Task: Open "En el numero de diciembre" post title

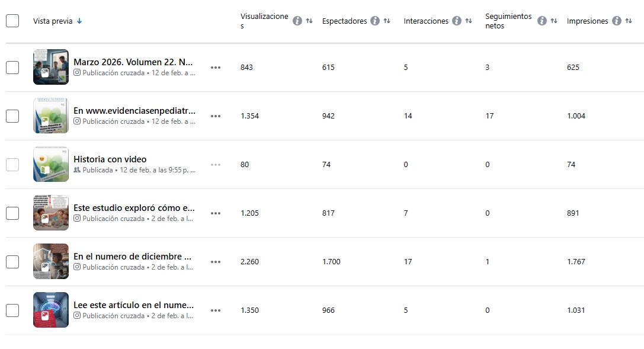Action: point(133,257)
